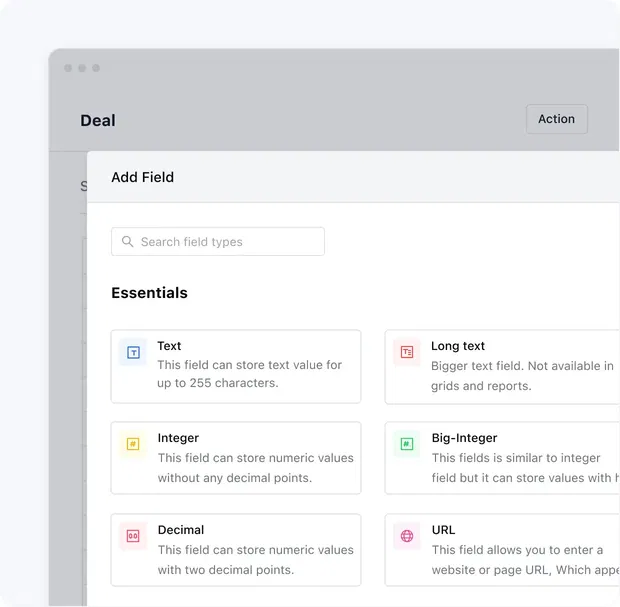Image resolution: width=620 pixels, height=607 pixels.
Task: Click 'This field allows you to enter a' text
Action: (517, 550)
